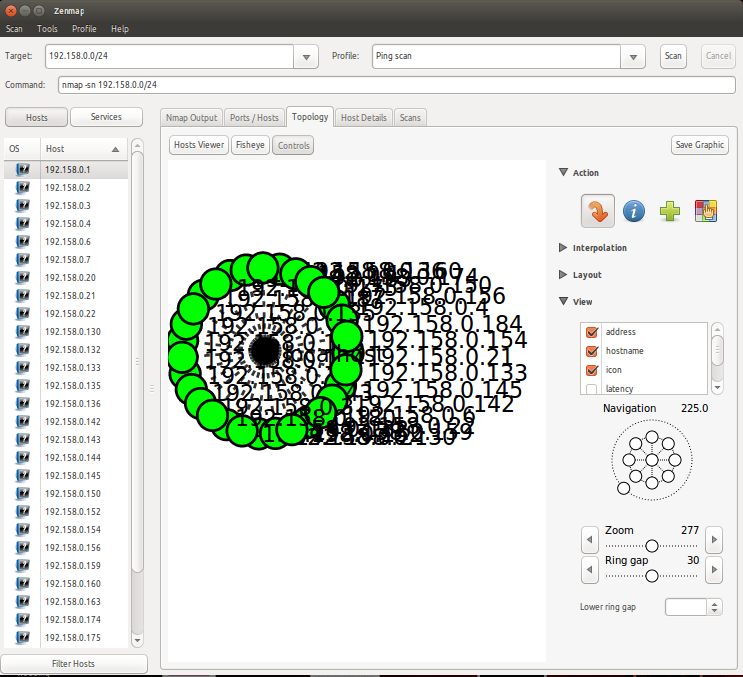
Task: Select host 192.158.0.20 in the list
Action: pyautogui.click(x=70, y=278)
